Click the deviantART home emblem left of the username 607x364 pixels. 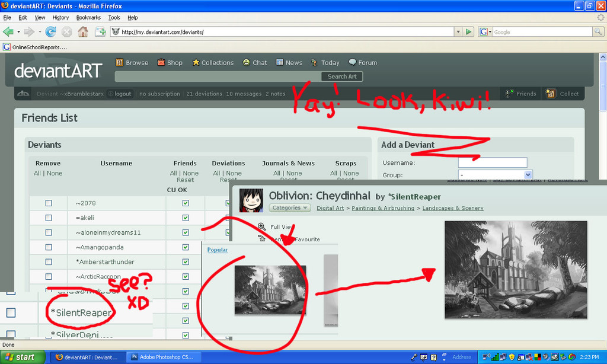tap(23, 94)
